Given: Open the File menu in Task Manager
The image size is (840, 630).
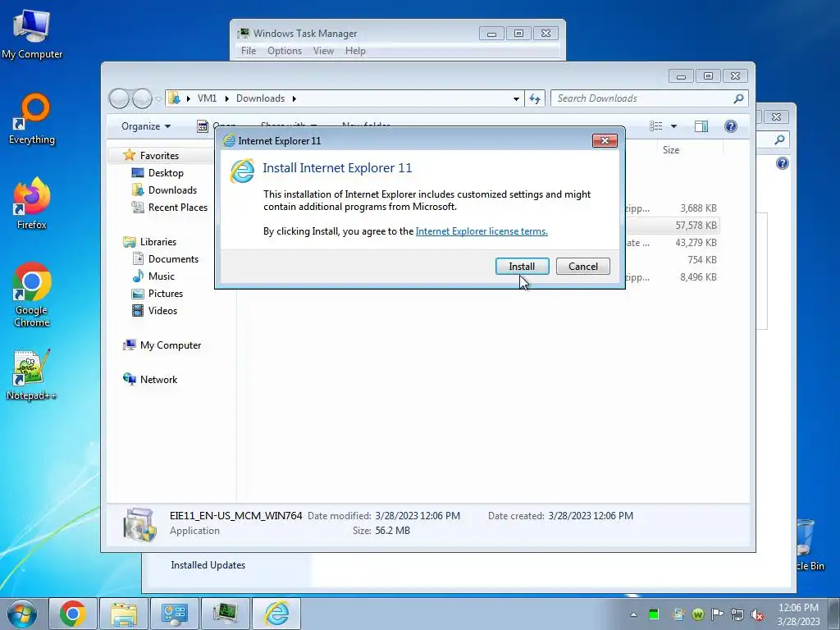Looking at the screenshot, I should coord(249,51).
